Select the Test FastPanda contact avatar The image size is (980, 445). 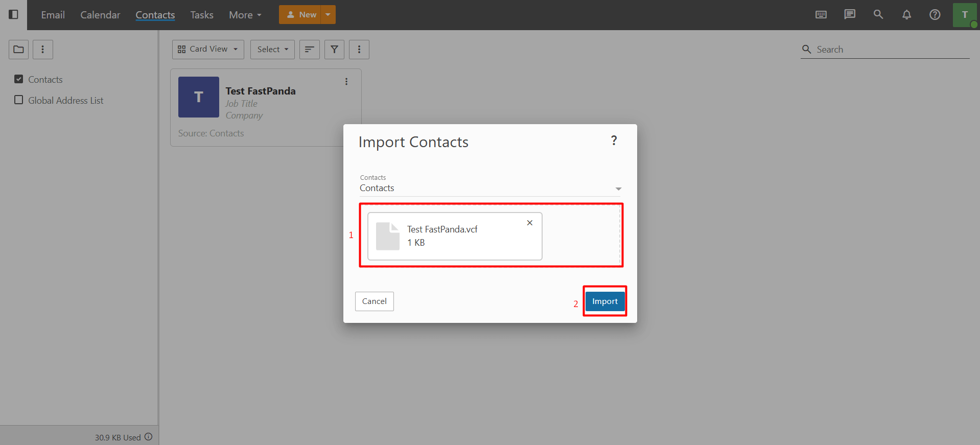[x=199, y=97]
